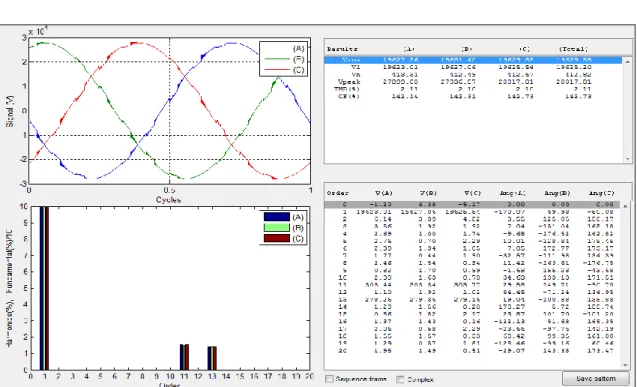Click the (Total) column header in Results list
The width and height of the screenshot is (637, 387).
click(573, 49)
